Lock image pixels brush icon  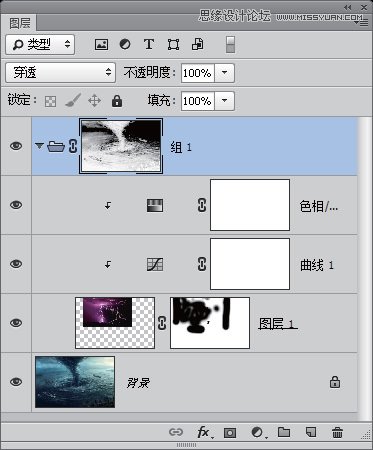73,100
